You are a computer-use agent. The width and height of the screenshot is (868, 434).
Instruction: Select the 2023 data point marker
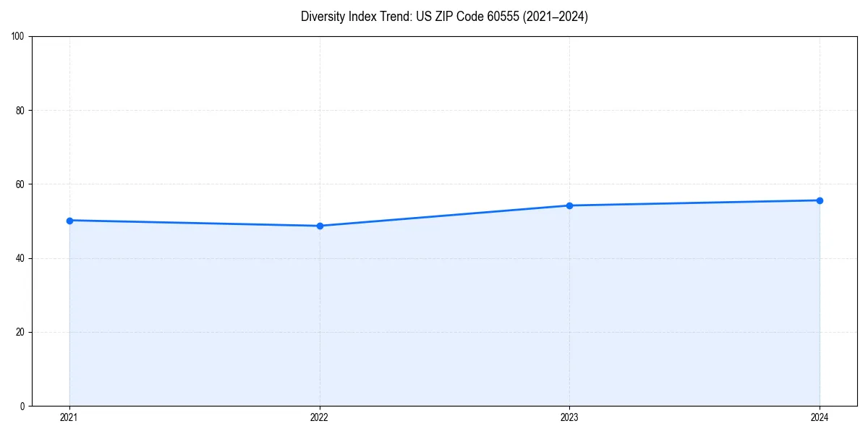coord(570,205)
